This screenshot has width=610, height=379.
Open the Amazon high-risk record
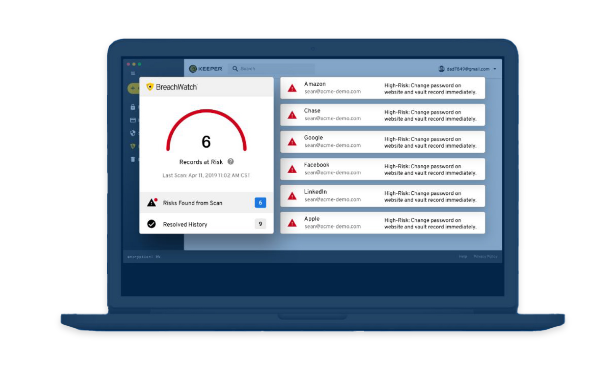[x=382, y=88]
